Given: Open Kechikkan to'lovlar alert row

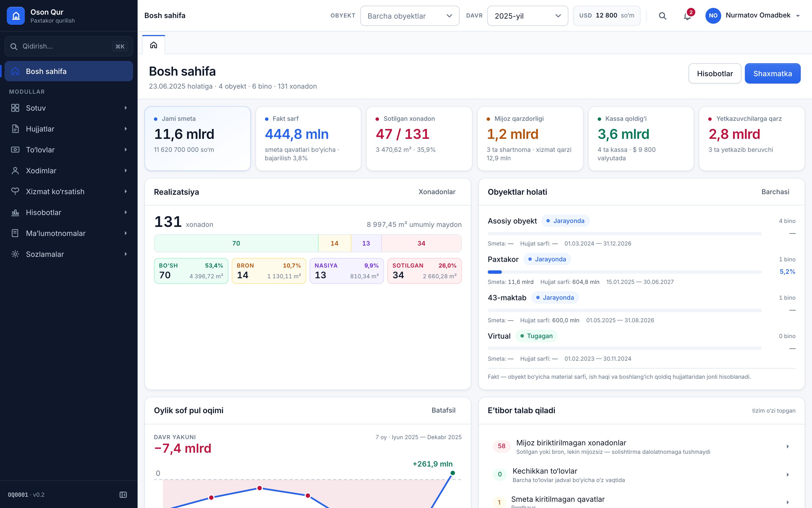Looking at the screenshot, I should coord(641,475).
